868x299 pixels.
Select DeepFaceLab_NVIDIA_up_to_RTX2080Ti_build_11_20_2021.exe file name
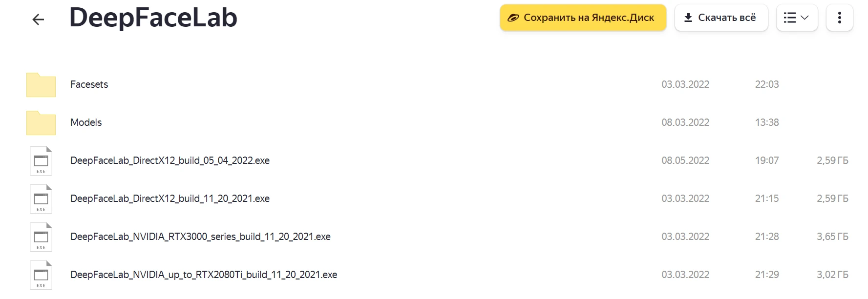pos(204,275)
